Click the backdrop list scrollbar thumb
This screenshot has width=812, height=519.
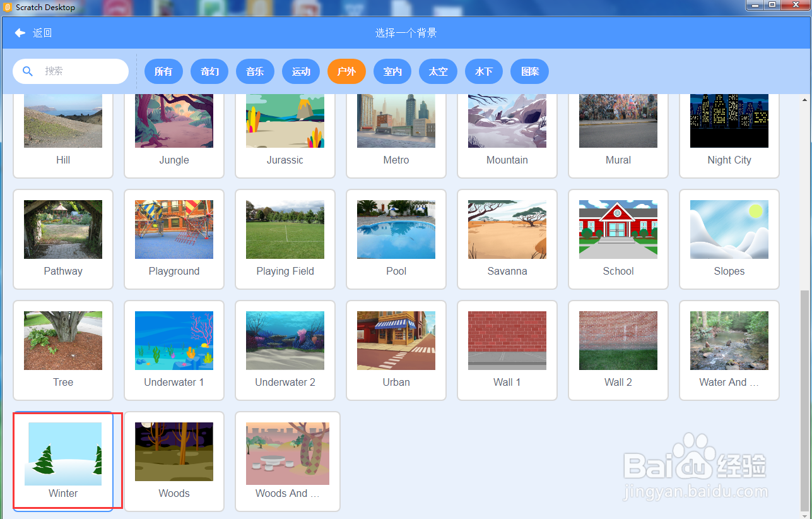[x=804, y=400]
